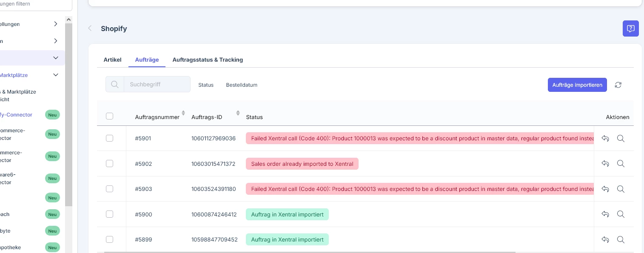The height and width of the screenshot is (253, 644).
Task: Click Auftrags-ID 10603015471372
Action: 214,164
